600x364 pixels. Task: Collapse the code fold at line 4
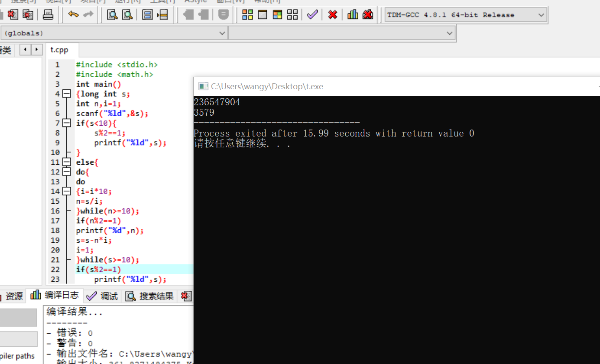point(66,94)
